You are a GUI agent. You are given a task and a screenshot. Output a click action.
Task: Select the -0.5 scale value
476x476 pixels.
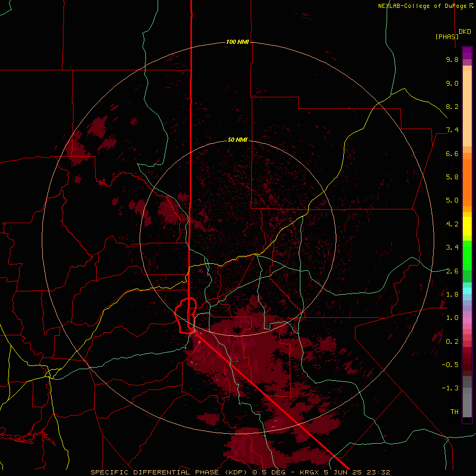[x=450, y=364]
